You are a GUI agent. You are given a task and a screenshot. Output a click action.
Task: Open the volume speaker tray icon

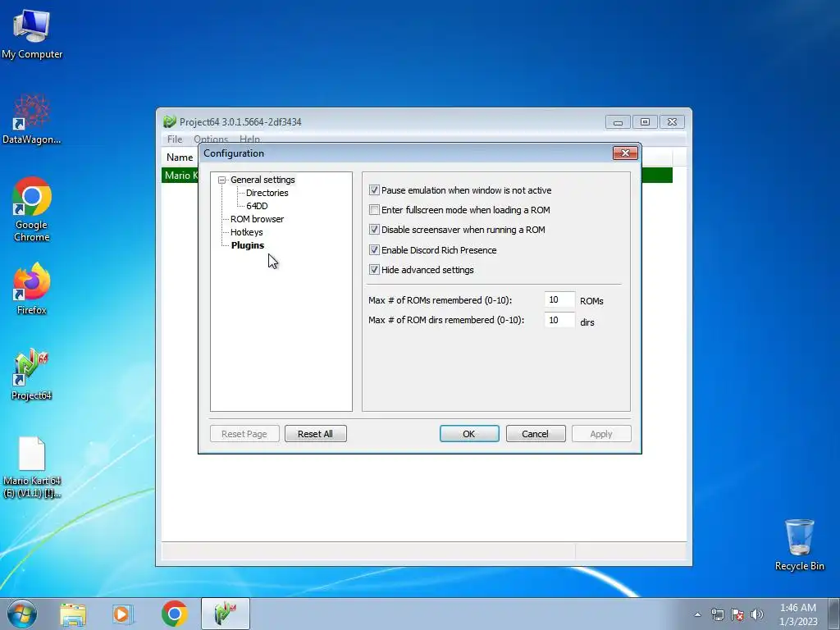pos(757,614)
